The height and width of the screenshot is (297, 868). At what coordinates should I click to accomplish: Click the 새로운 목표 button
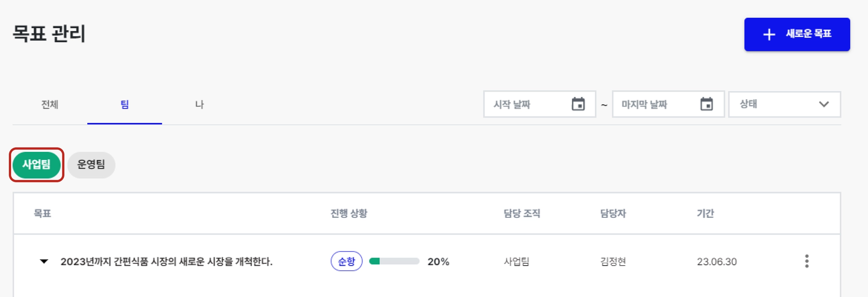coord(797,34)
